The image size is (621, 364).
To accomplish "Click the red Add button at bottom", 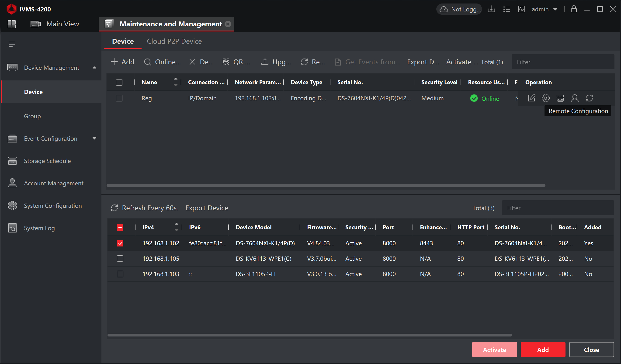I will coord(543,350).
